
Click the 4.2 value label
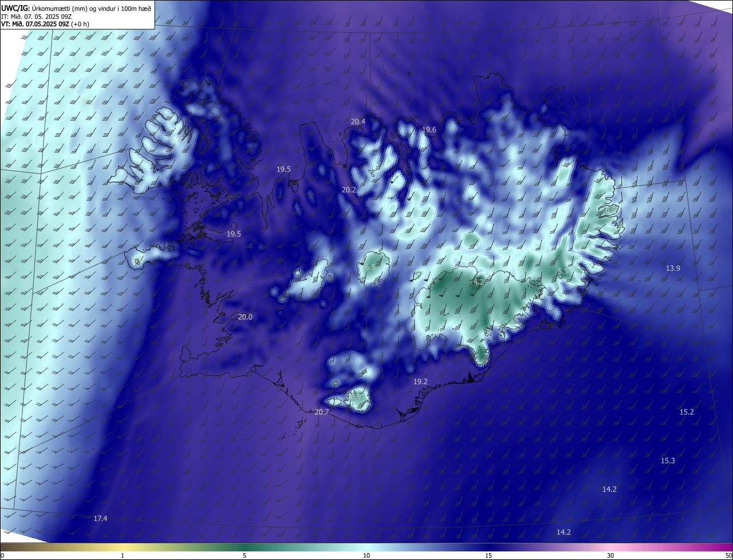(478, 282)
